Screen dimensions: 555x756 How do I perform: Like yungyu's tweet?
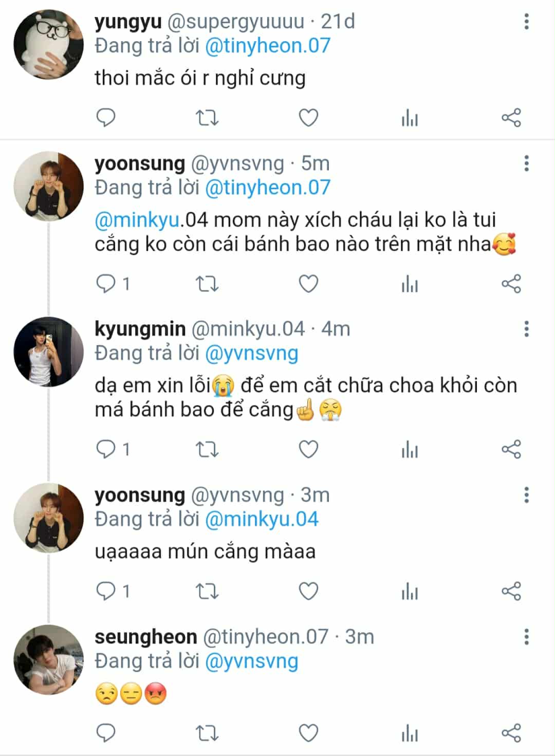[x=308, y=118]
